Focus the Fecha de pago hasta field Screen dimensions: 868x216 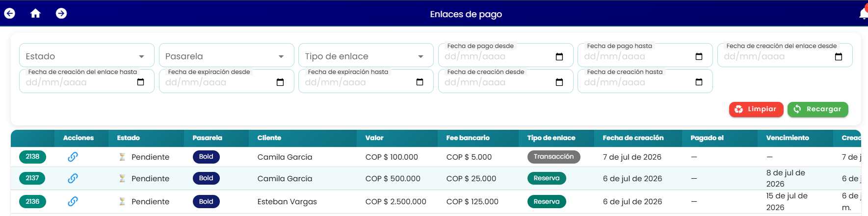pos(645,55)
